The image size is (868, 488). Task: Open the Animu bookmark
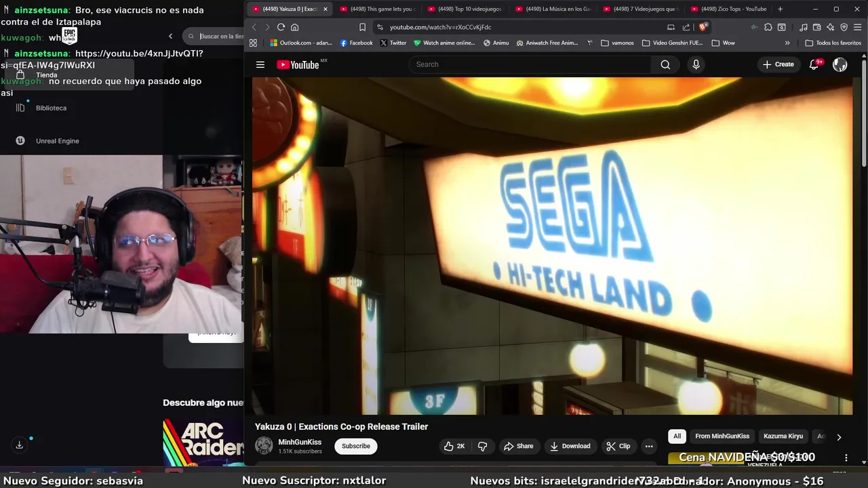496,43
